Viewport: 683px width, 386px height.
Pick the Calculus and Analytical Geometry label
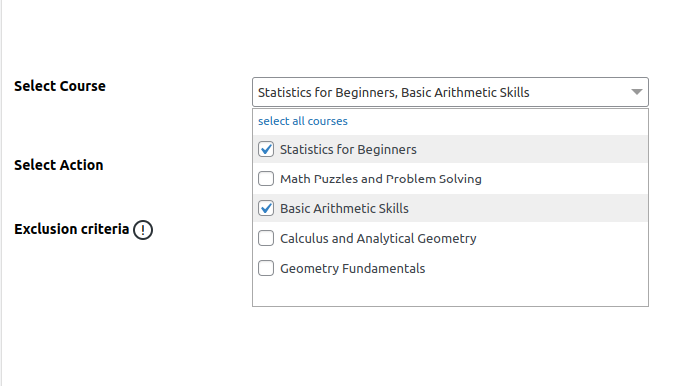point(378,239)
